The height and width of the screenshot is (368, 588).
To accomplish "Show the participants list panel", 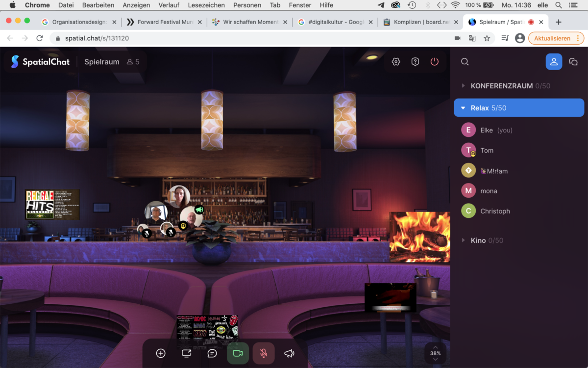I will pos(554,62).
